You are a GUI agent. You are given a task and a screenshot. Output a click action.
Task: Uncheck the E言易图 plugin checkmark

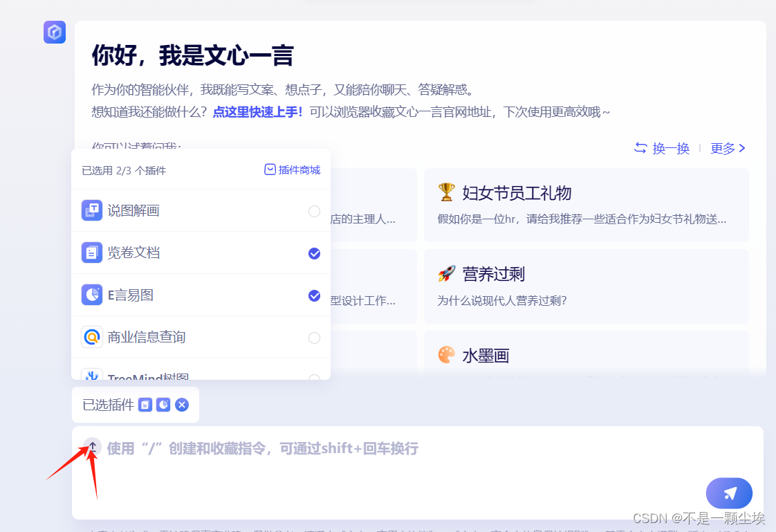(x=314, y=295)
